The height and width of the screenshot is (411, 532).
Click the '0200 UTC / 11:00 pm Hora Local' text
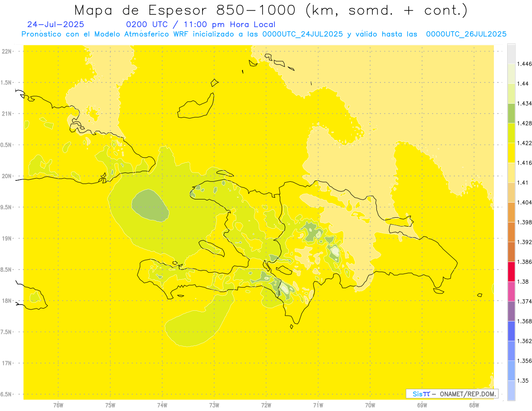coord(201,25)
